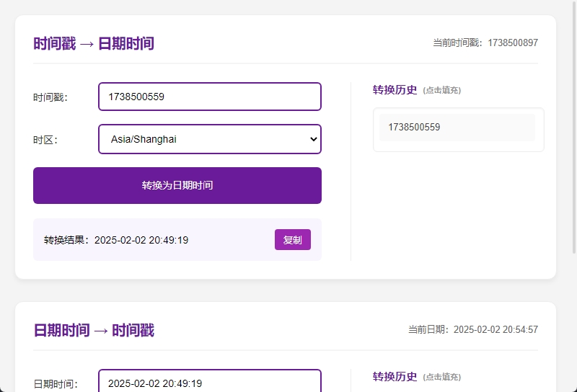Click the 转换历史 heading in the first card

395,90
